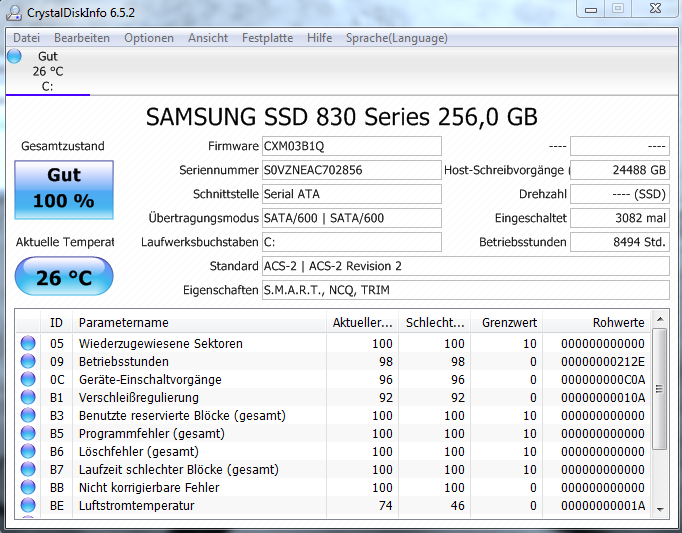Click the Standard ACS-2 field
682x533 pixels.
coord(465,266)
